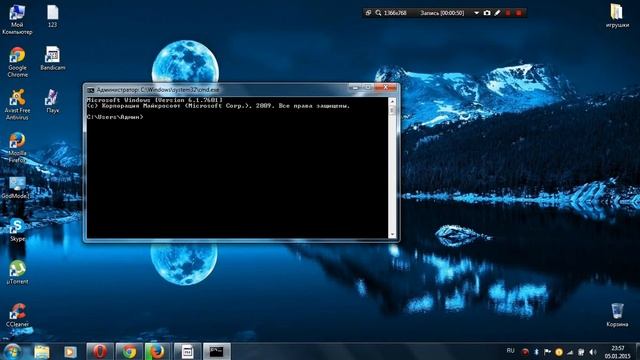Click the cmd scrollbar down arrow
This screenshot has height=360, width=640.
tap(392, 235)
